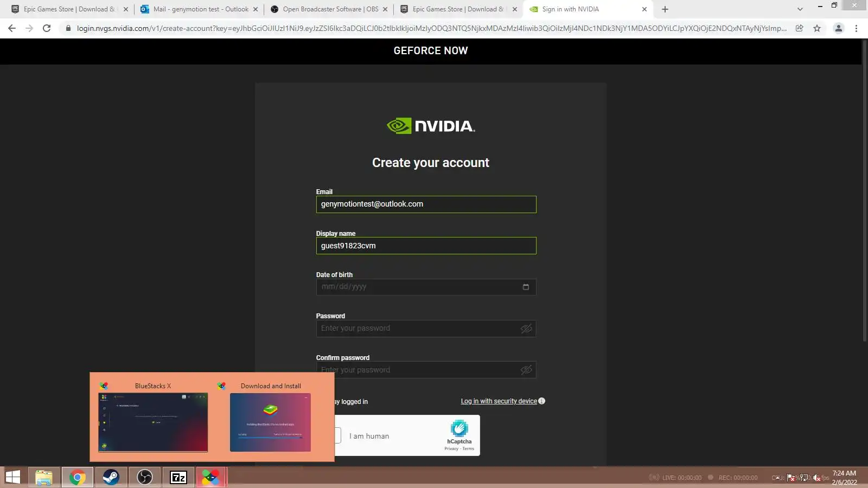868x488 pixels.
Task: Close the Sign in with NVIDIA tab
Action: [x=644, y=9]
